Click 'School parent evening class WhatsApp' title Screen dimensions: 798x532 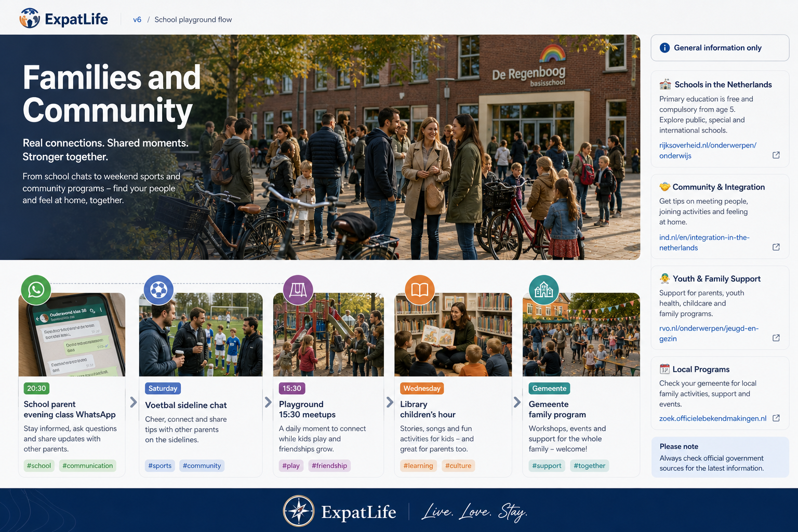pyautogui.click(x=70, y=409)
